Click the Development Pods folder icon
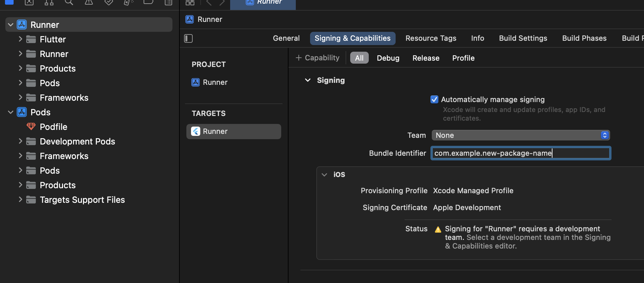644x283 pixels. point(31,141)
